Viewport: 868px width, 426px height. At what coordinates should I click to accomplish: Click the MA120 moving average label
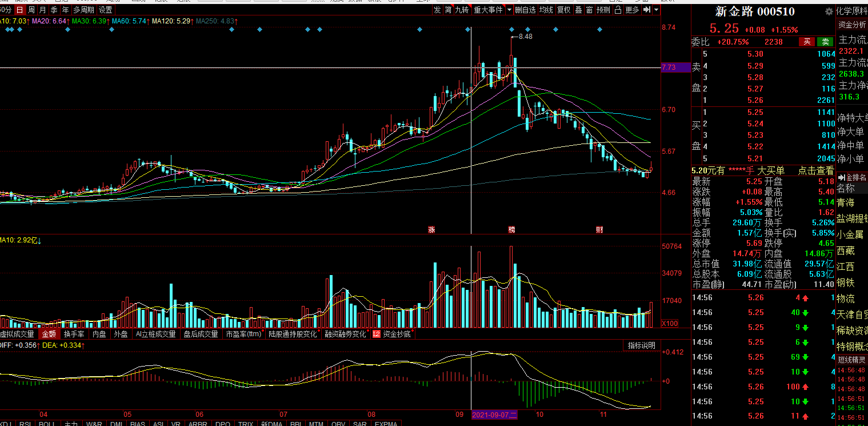pos(173,21)
